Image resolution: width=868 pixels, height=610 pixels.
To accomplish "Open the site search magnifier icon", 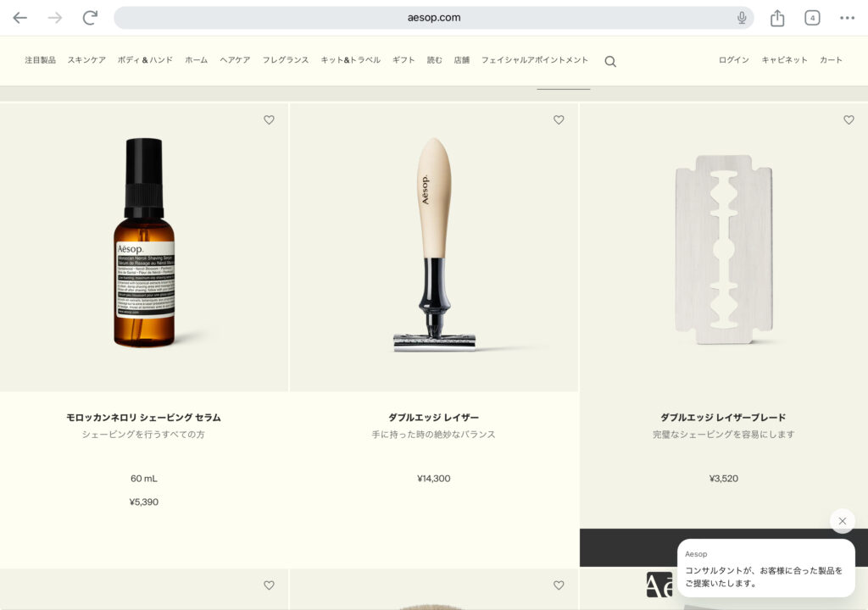I will coord(610,61).
